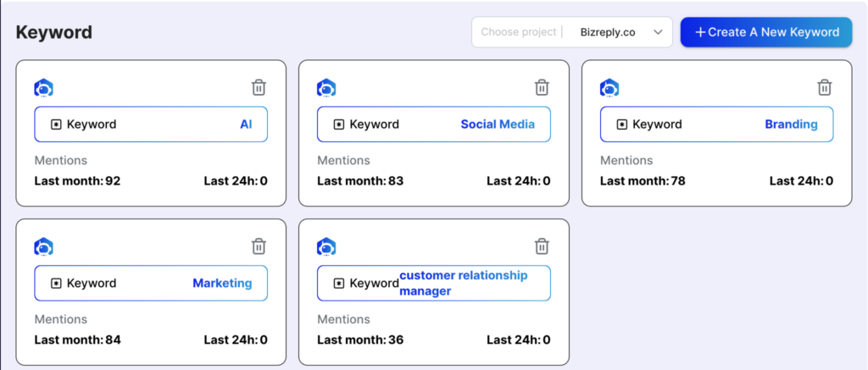Open the customer relationship manager keyword field
Screen dimensions: 868x370
coord(433,284)
